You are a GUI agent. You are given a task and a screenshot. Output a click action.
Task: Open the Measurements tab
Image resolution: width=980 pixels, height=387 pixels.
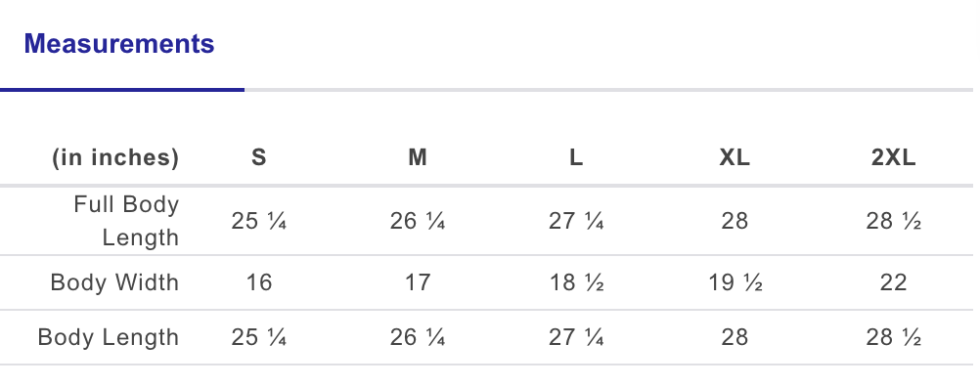pos(119,44)
